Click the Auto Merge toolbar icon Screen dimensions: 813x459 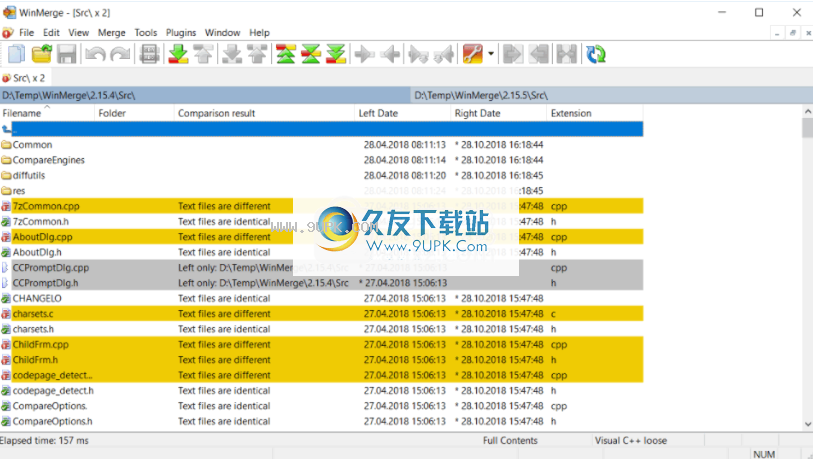566,54
